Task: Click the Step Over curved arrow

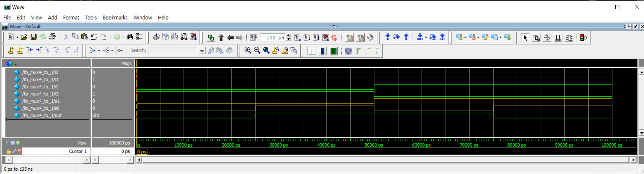Action: pyautogui.click(x=397, y=37)
